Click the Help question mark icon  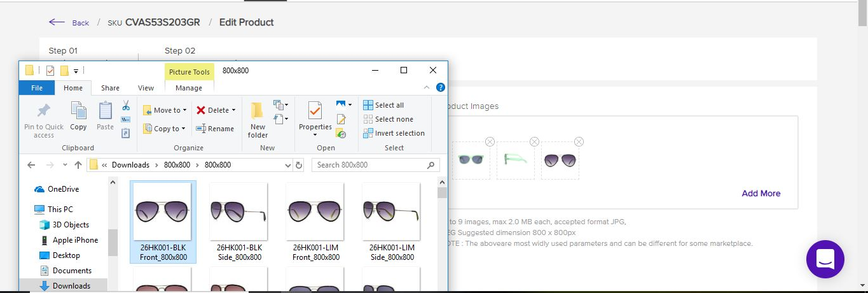[x=440, y=88]
